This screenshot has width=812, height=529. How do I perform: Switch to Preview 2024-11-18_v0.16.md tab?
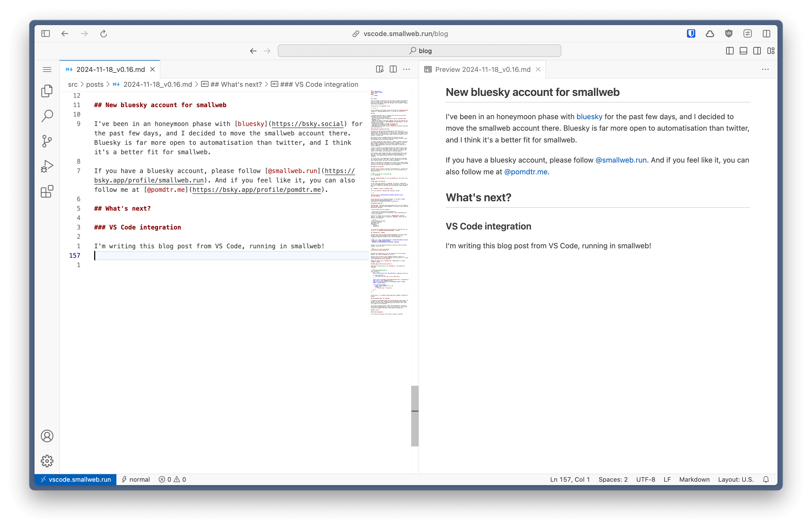(x=482, y=70)
